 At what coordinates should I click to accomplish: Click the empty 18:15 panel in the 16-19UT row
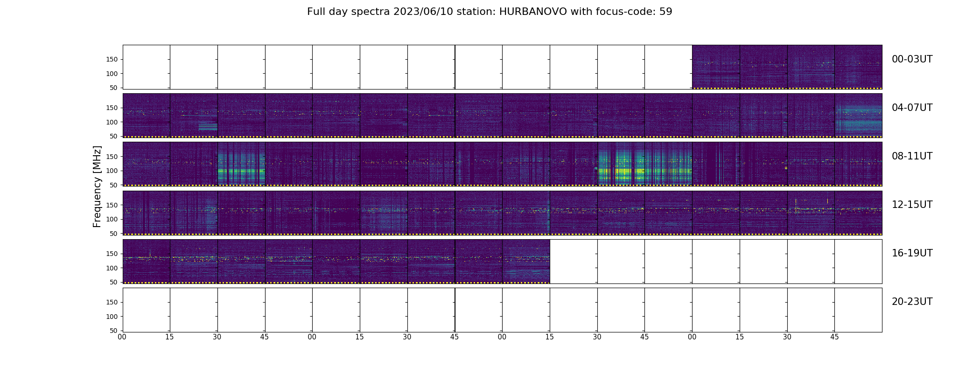tap(574, 261)
